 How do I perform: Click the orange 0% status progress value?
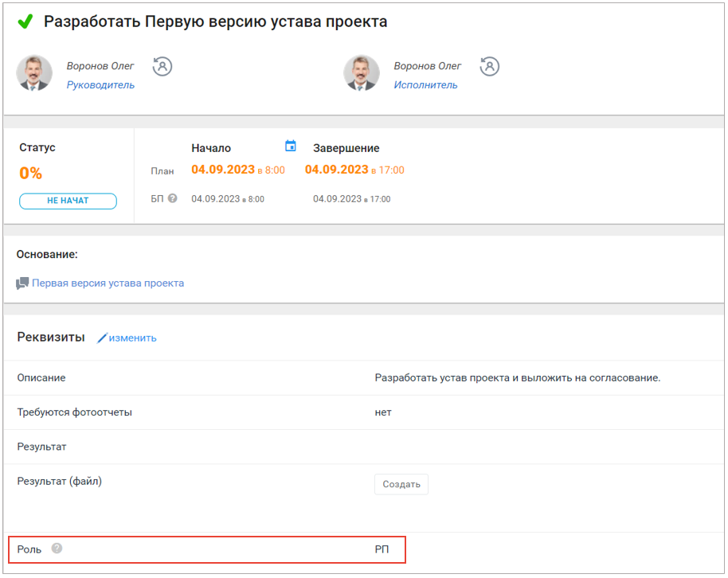30,174
